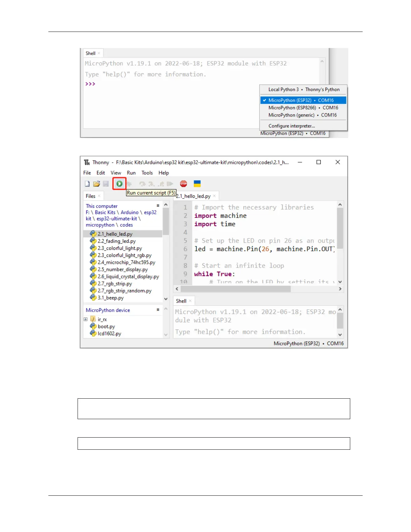Run current script with green play icon
The height and width of the screenshot is (532, 411).
coord(119,184)
